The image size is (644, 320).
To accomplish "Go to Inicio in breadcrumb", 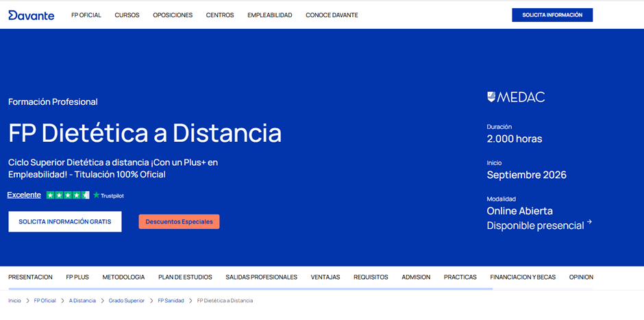I will coord(14,301).
